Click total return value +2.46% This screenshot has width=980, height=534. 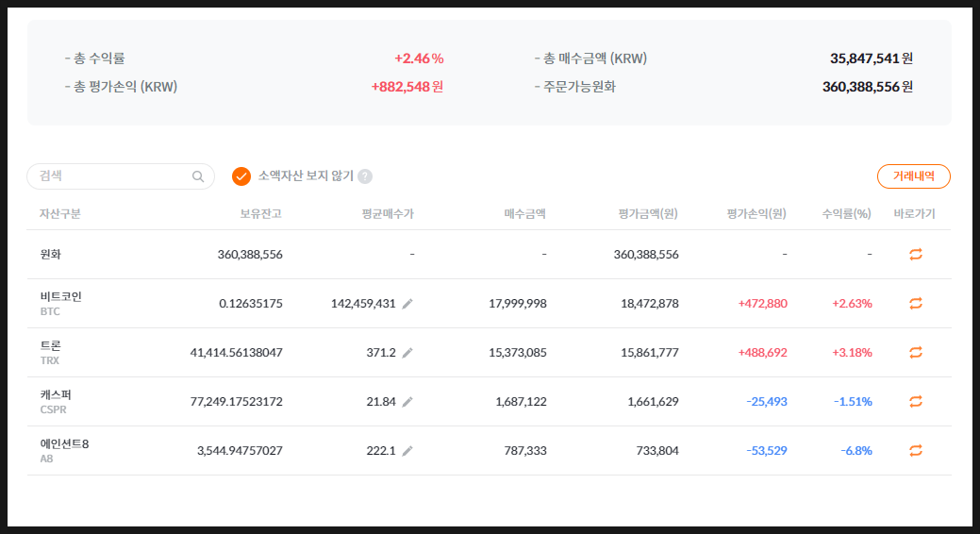click(x=419, y=58)
